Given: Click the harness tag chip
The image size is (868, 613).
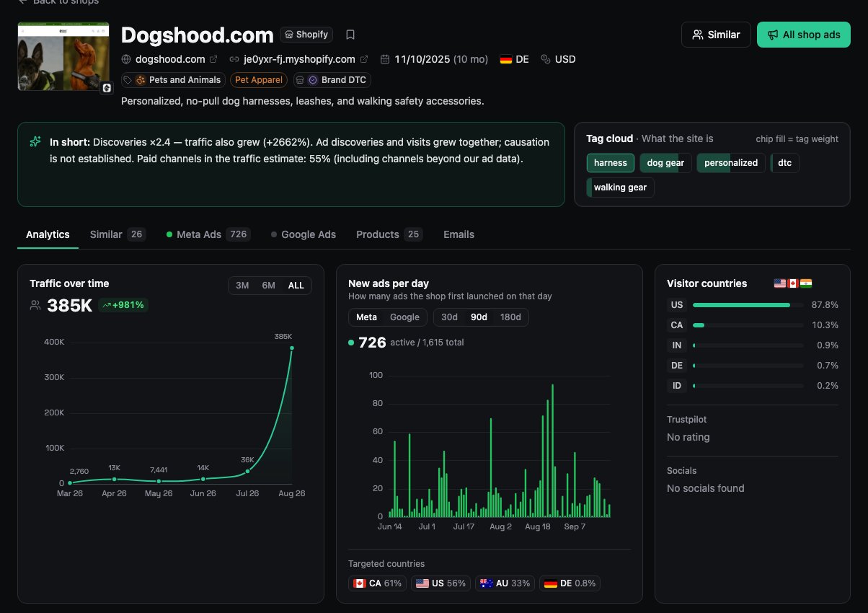Looking at the screenshot, I should 611,163.
